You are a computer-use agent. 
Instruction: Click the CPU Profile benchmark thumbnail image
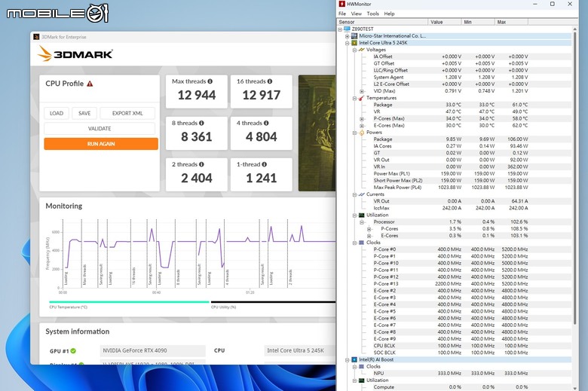tap(317, 133)
